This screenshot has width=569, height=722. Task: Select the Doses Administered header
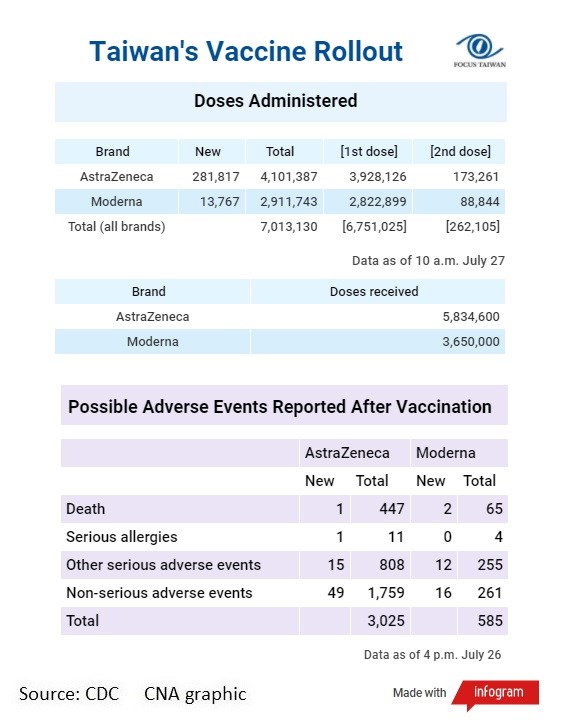(x=281, y=102)
